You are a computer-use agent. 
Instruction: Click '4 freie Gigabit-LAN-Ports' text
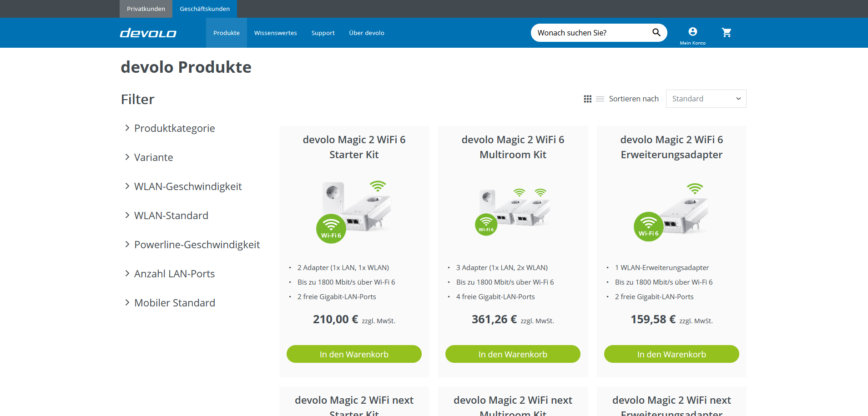click(495, 297)
